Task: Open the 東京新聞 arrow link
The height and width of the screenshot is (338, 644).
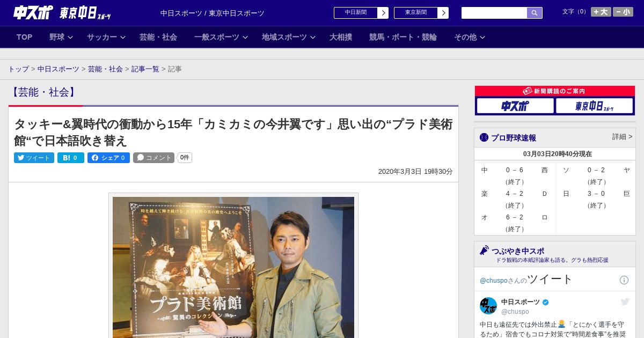Action: (443, 13)
